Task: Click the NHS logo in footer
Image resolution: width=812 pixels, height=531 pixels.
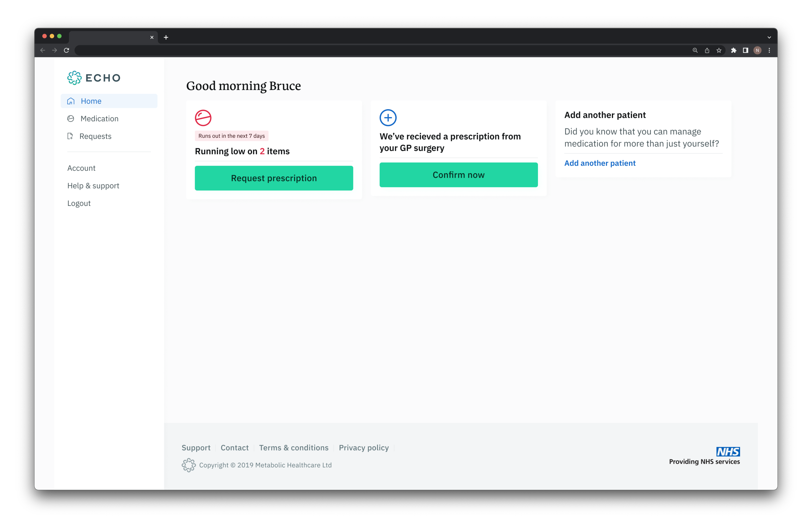Action: (x=728, y=452)
